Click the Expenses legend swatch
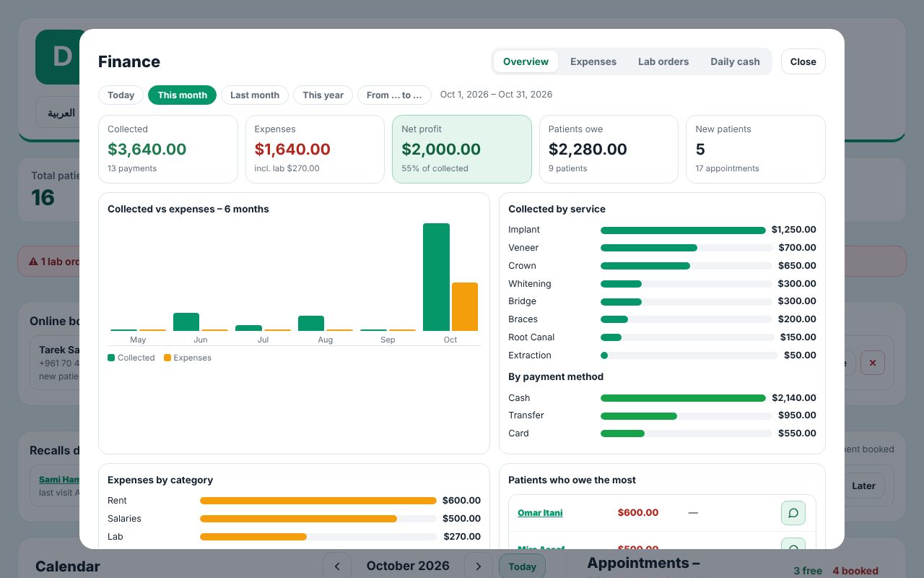Screen dimensions: 924x578 point(167,358)
